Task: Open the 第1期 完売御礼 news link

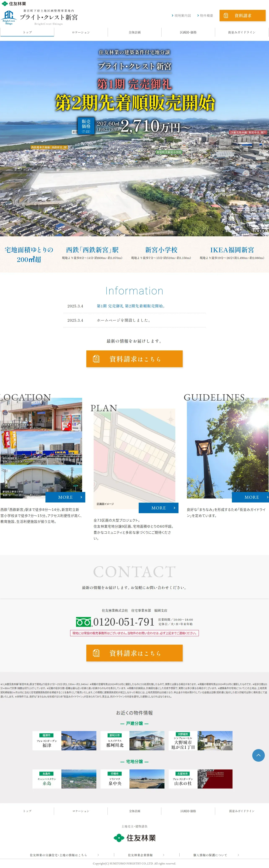Action: coord(131,306)
